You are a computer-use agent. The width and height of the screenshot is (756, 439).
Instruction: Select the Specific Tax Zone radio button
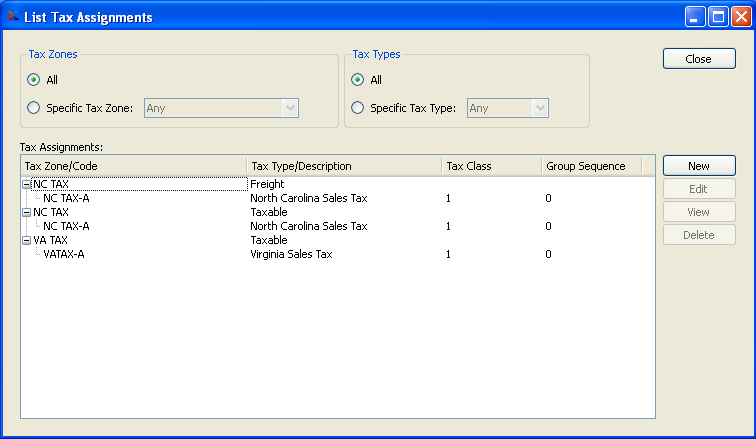[x=33, y=107]
